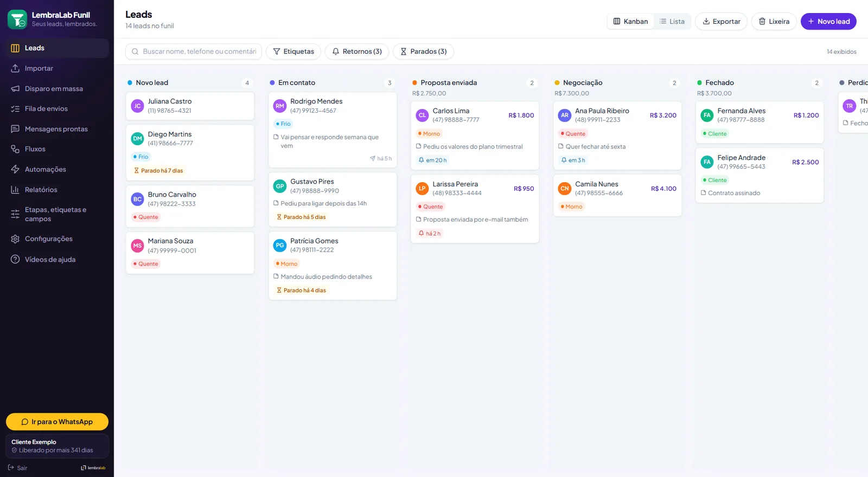This screenshot has width=868, height=477.
Task: Open the Etiquetas filter dropdown
Action: (x=293, y=51)
